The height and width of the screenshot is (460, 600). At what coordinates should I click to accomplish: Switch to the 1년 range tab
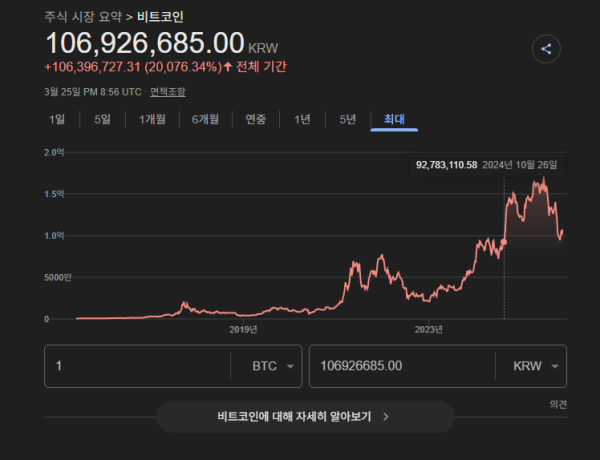pos(302,120)
